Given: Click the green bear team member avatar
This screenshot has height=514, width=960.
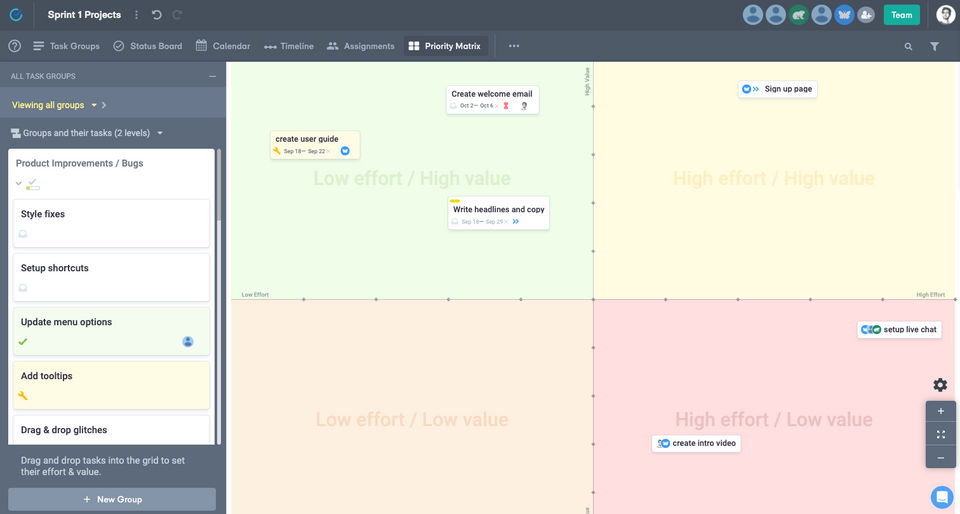Looking at the screenshot, I should point(798,15).
